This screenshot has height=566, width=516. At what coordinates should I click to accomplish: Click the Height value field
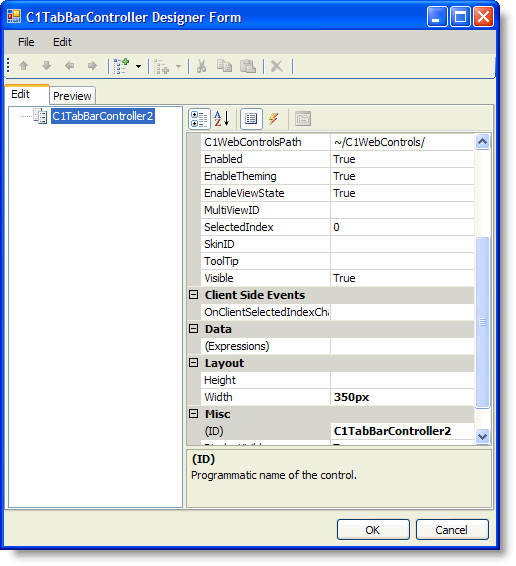402,380
